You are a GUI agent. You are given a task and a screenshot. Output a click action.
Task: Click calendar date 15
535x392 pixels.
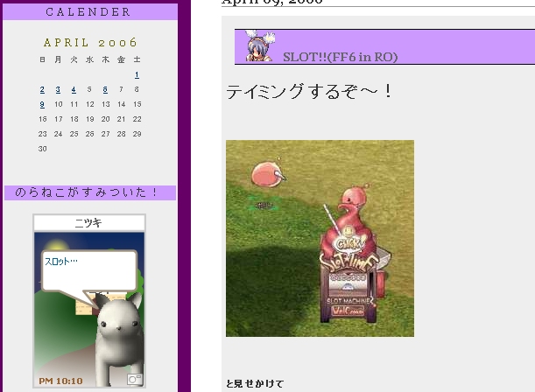coord(137,104)
